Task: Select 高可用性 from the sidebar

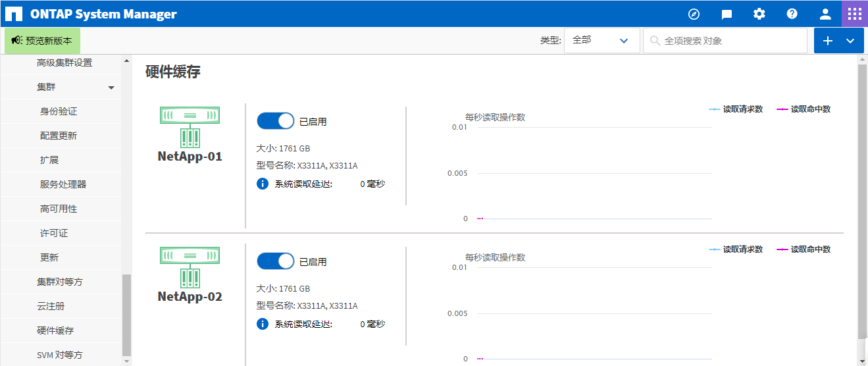Action: pos(59,209)
